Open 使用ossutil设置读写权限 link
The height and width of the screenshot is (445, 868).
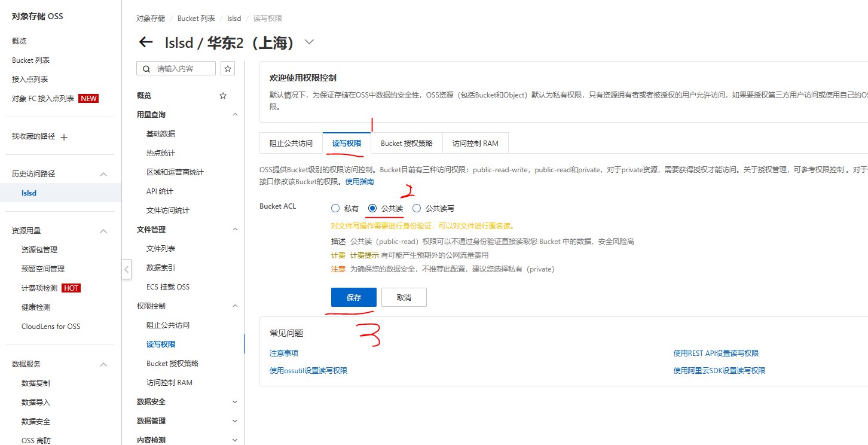tap(308, 371)
